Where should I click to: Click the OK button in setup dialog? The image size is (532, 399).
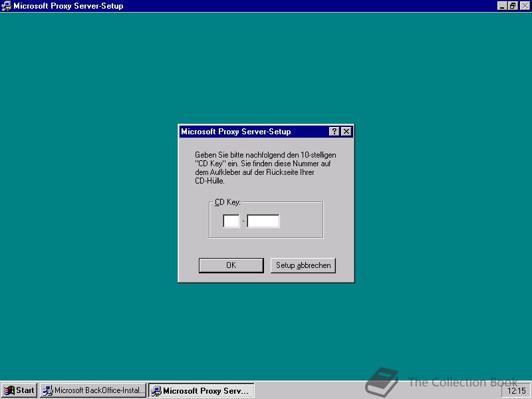click(231, 265)
